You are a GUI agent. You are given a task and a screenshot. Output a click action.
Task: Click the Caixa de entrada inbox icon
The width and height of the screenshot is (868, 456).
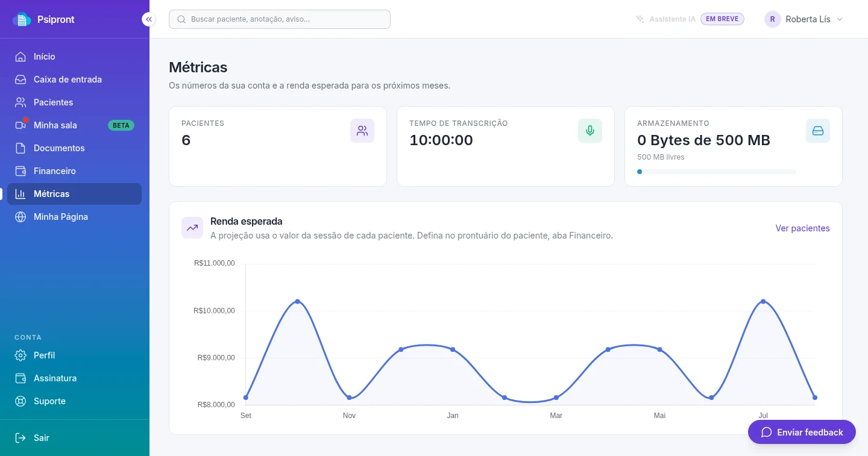coord(20,80)
